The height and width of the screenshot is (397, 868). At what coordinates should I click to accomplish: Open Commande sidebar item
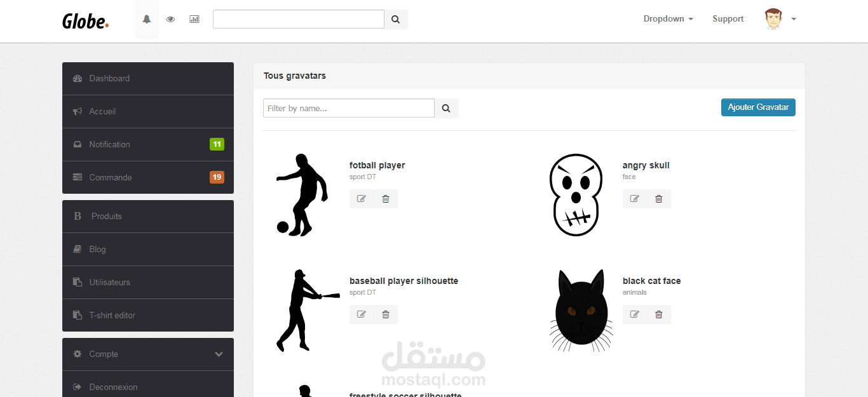pyautogui.click(x=148, y=177)
